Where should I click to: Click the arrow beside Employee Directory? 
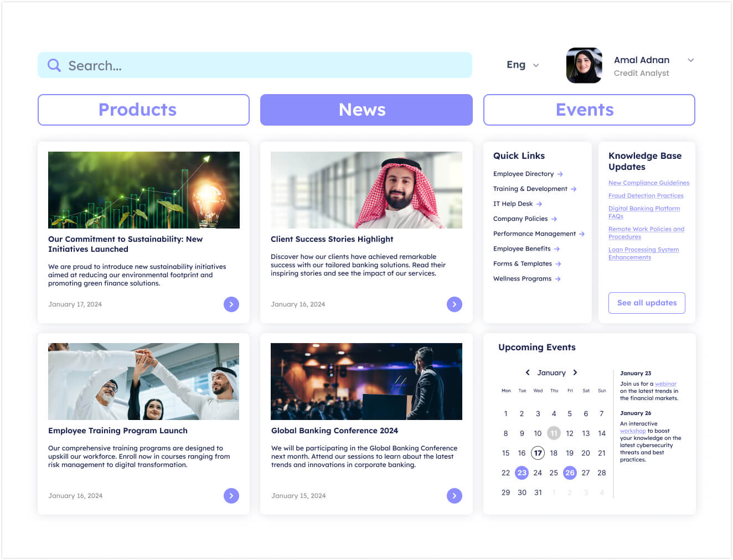click(560, 174)
